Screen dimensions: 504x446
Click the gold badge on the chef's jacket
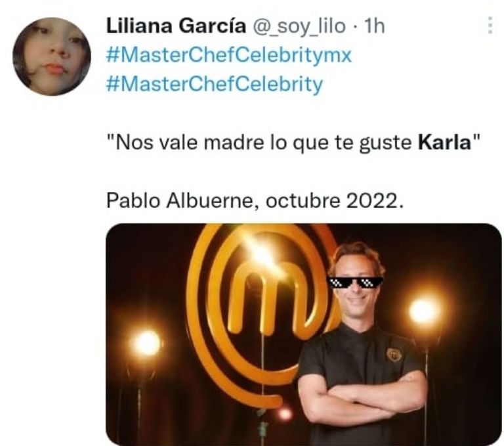[392, 354]
